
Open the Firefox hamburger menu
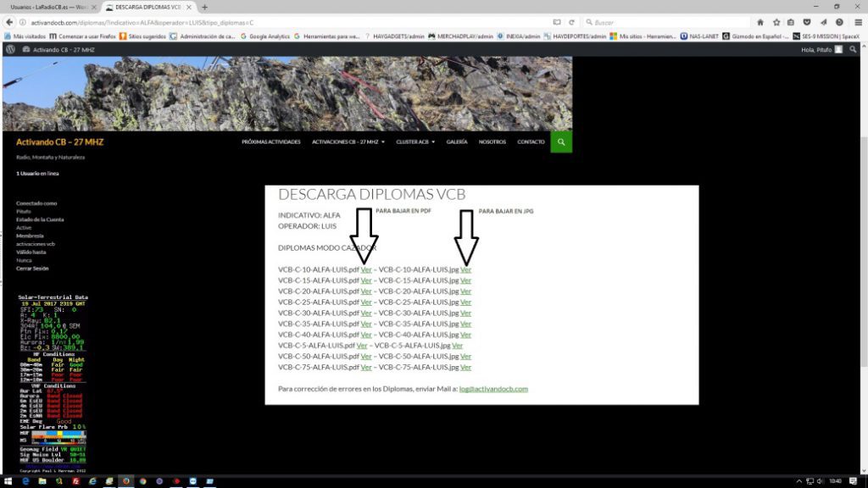(858, 22)
